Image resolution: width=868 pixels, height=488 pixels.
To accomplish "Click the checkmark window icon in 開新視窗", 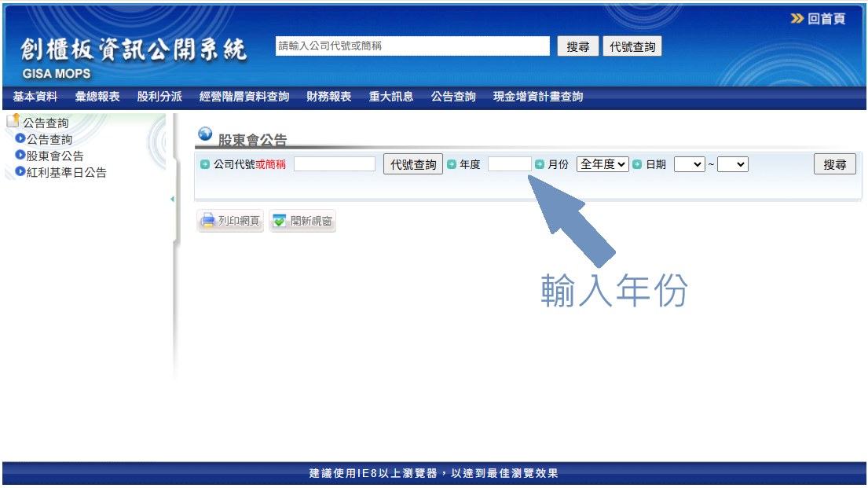I will [280, 221].
